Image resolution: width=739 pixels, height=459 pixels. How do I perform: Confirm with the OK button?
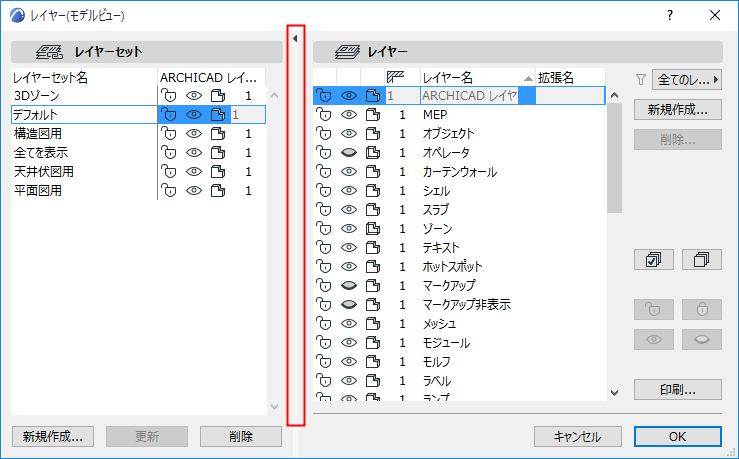[678, 436]
